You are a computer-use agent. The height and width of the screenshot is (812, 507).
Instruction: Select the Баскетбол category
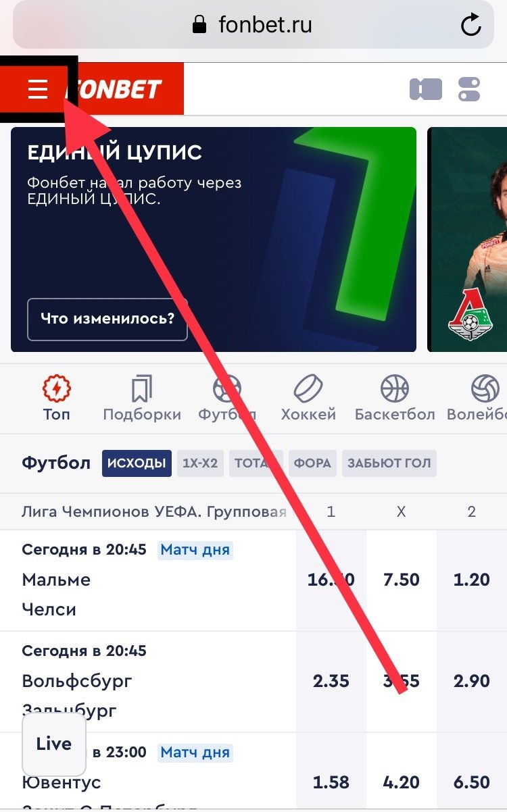click(395, 399)
